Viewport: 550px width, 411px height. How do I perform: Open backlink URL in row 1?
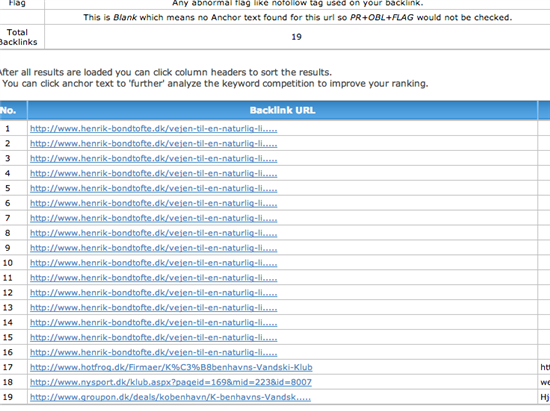154,129
